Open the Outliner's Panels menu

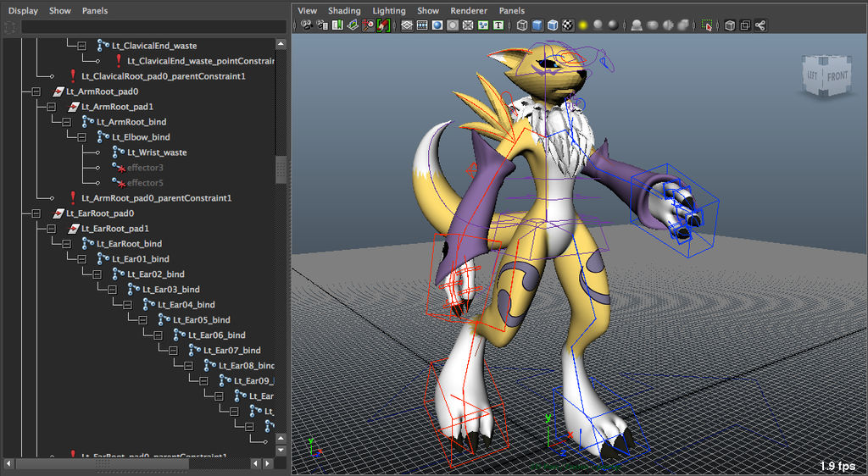tap(95, 10)
